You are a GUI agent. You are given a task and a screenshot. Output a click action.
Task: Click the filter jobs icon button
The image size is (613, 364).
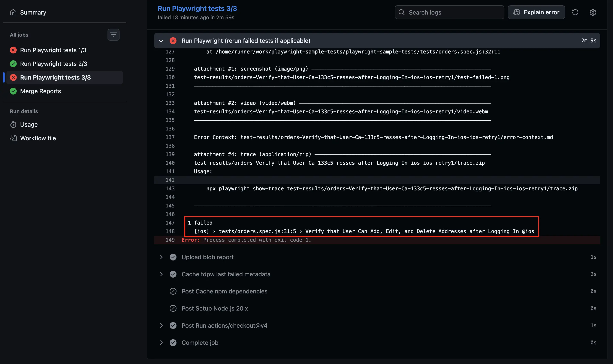(x=113, y=35)
